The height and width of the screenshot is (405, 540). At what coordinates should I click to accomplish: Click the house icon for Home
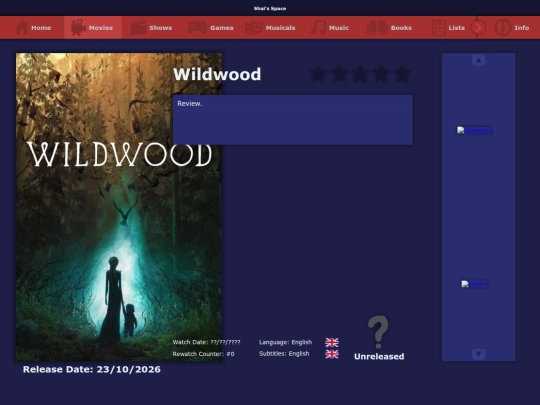click(22, 28)
